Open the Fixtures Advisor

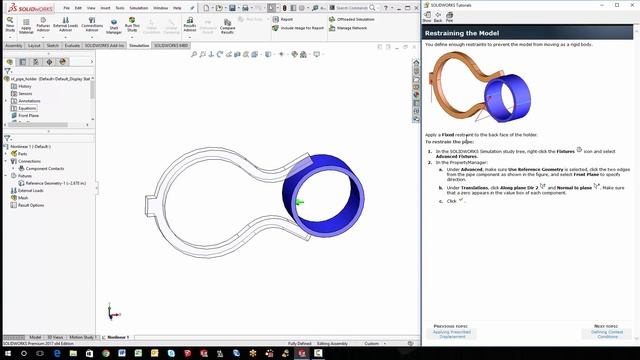click(43, 24)
